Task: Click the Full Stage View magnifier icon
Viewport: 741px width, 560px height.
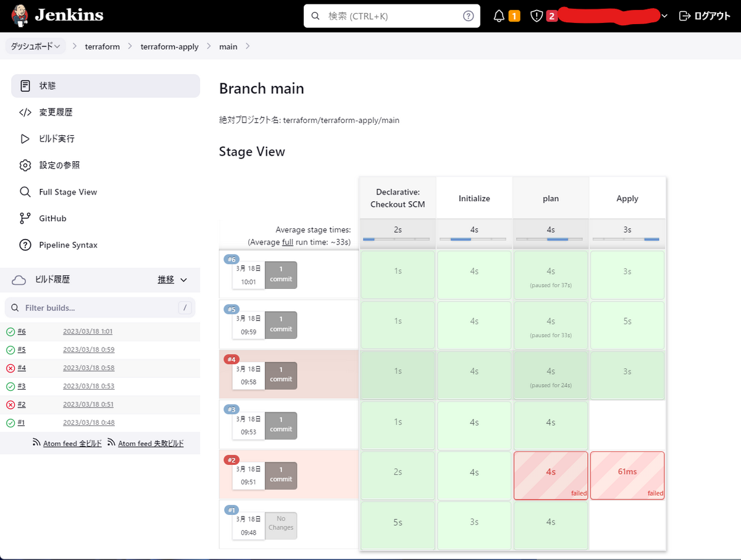Action: pos(25,192)
